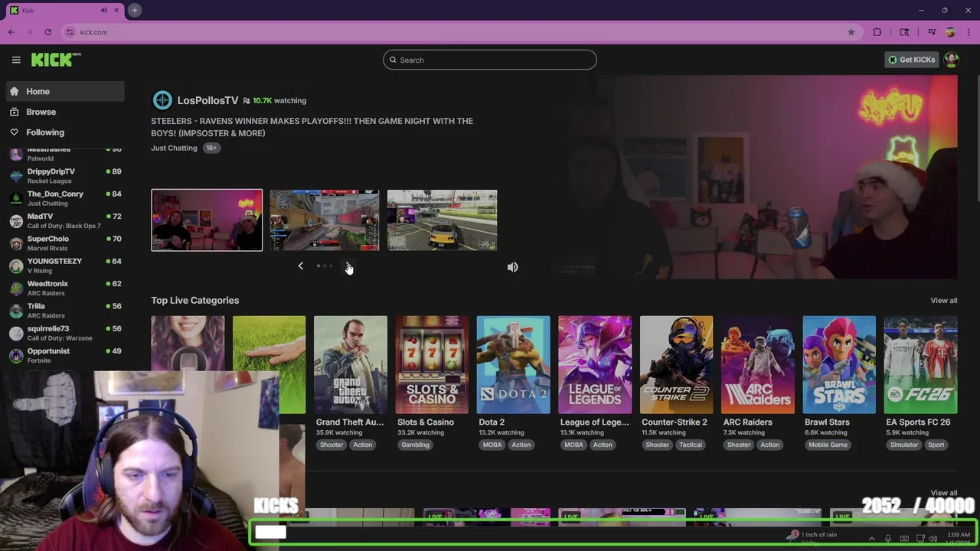
Task: Open DrippyDripTV channel avatar in sidebar
Action: 16,177
